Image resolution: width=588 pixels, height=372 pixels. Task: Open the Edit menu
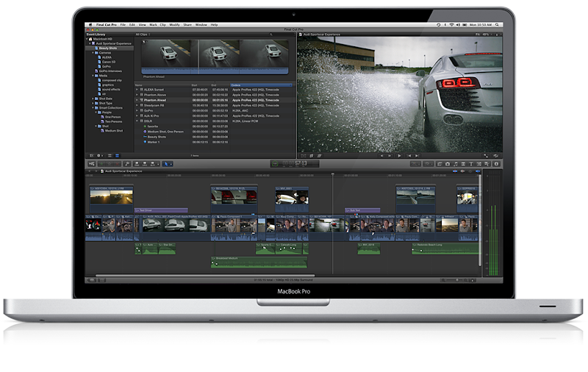tap(132, 25)
